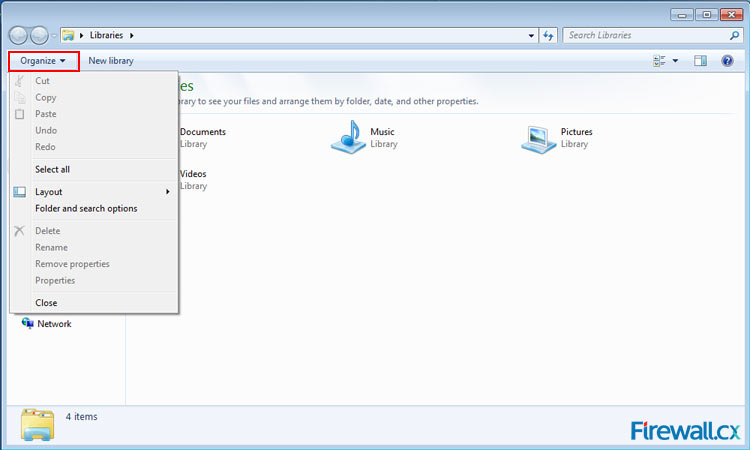Screen dimensions: 750x450
Task: Click the Forward navigation button
Action: (x=39, y=35)
